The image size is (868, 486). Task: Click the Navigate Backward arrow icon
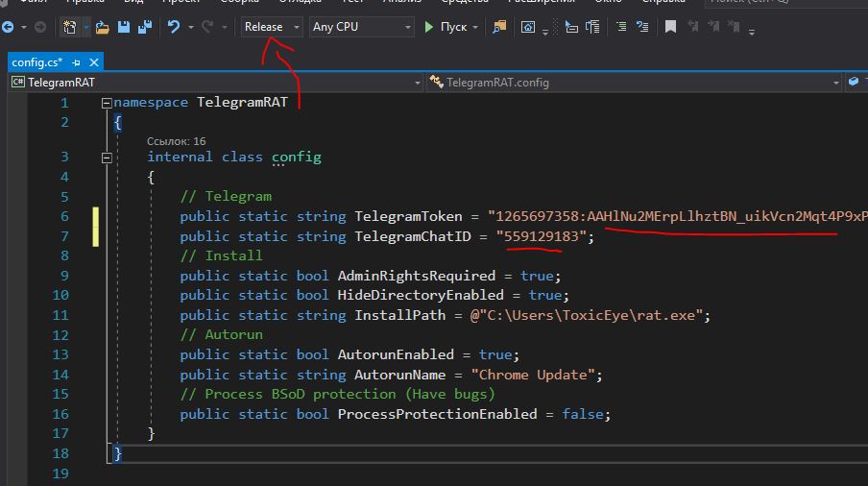point(8,27)
